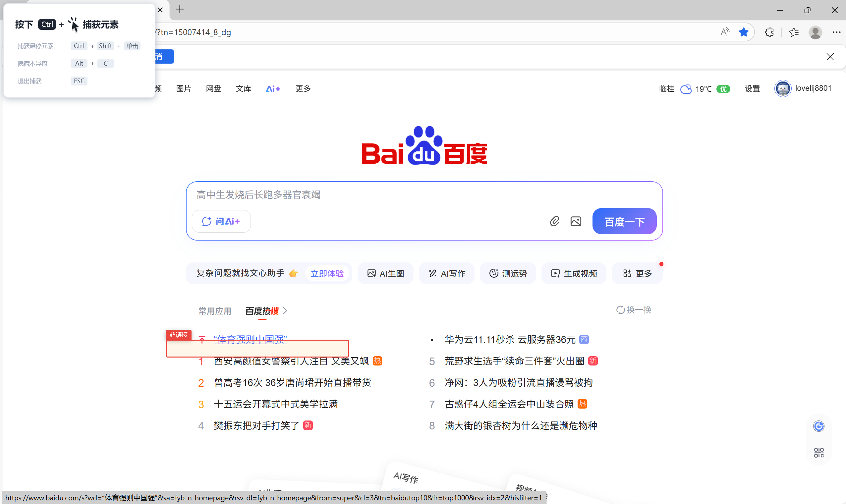Click the chevron next to 百度热搜
Viewport: 846px width, 504px height.
click(x=285, y=311)
